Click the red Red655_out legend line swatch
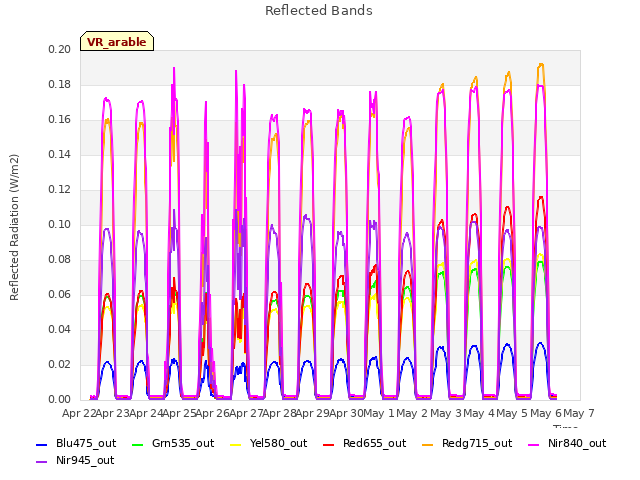 click(x=329, y=444)
